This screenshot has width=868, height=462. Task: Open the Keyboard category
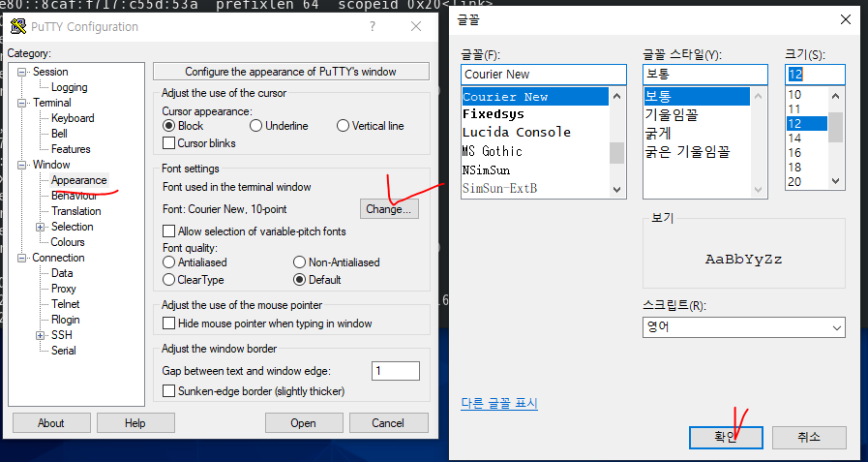click(x=73, y=118)
